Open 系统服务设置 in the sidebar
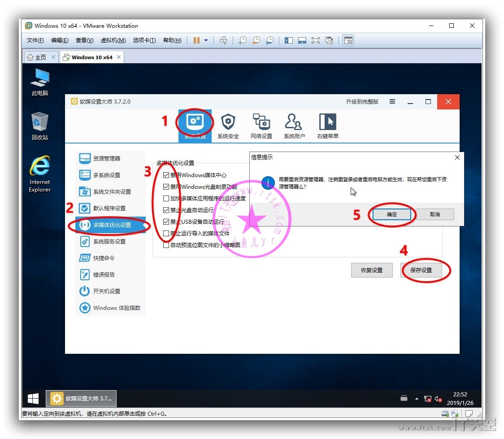This screenshot has height=439, width=504. [x=110, y=242]
